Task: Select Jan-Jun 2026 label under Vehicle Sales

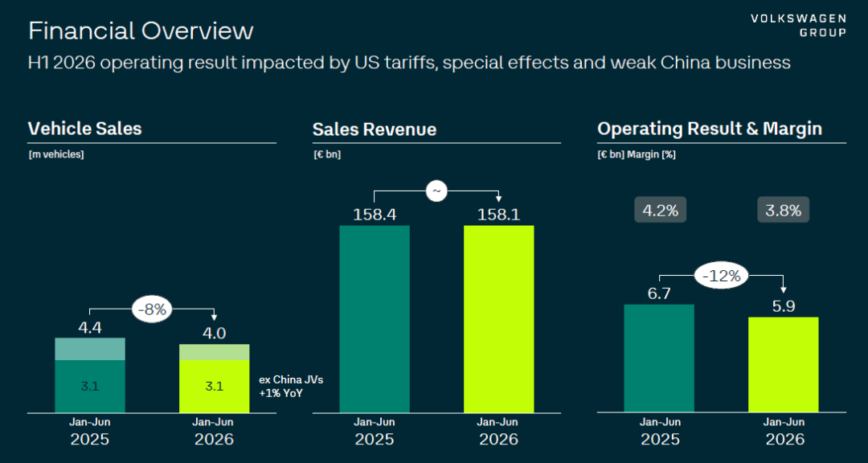Action: pos(215,432)
